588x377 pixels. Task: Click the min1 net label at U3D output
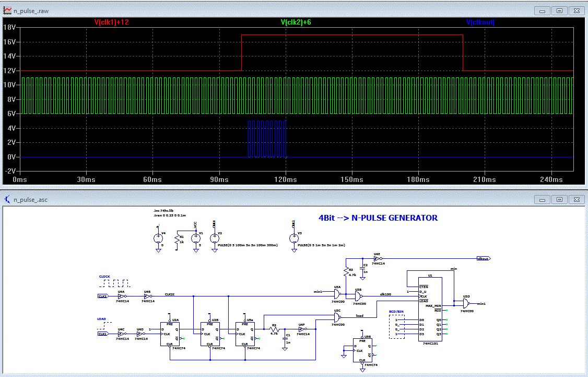481,303
